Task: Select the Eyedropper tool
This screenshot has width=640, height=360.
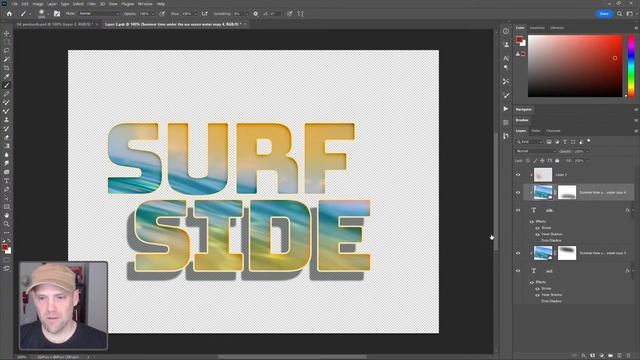Action: pos(7,76)
